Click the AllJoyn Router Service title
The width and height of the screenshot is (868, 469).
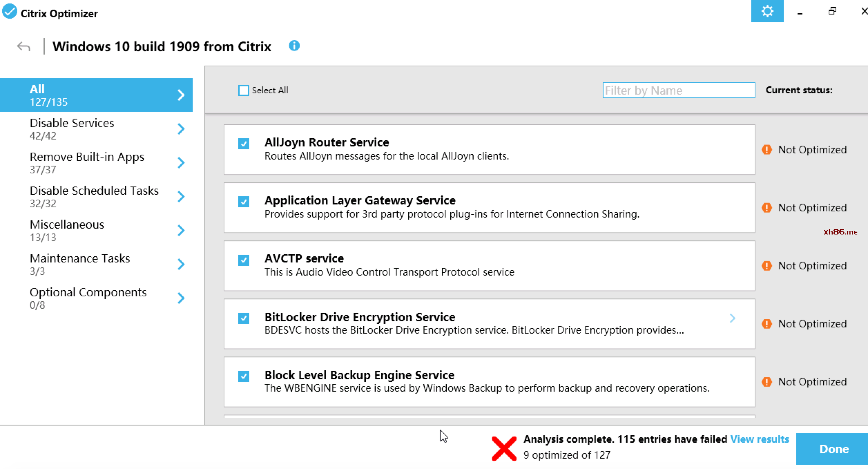coord(327,142)
